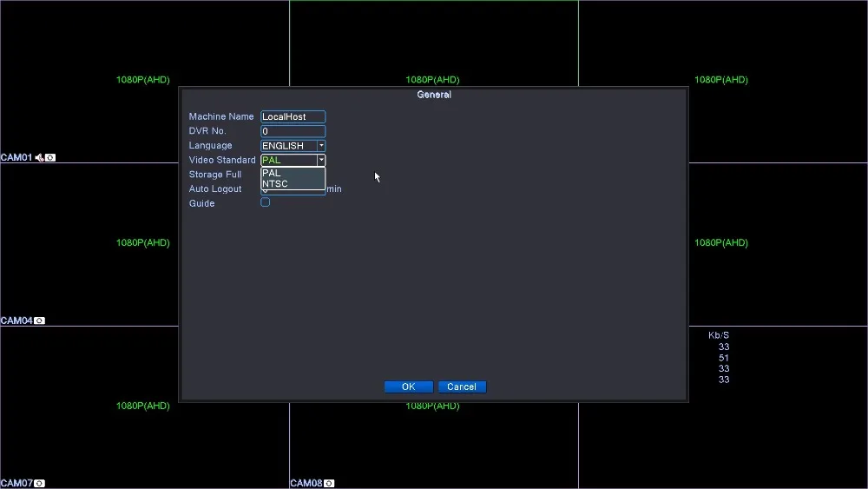The image size is (868, 489).
Task: Click the General dialog title
Action: click(434, 95)
